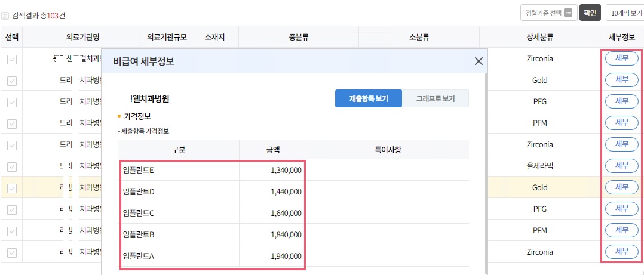Click the 특이사항 header in the popup table

(x=387, y=150)
